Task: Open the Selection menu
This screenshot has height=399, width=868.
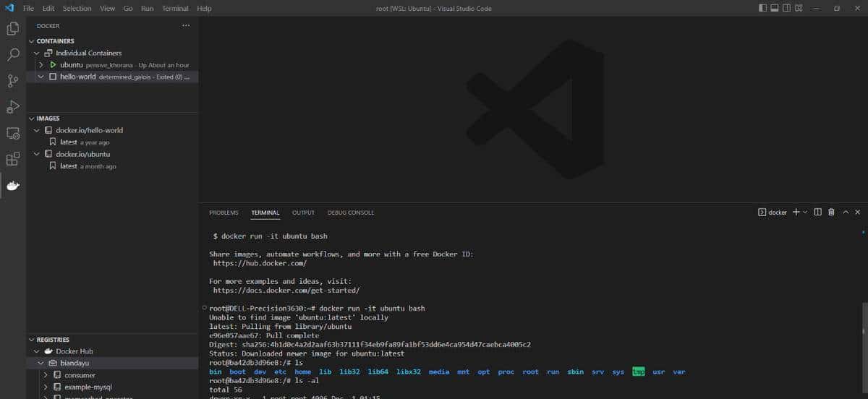Action: point(77,8)
